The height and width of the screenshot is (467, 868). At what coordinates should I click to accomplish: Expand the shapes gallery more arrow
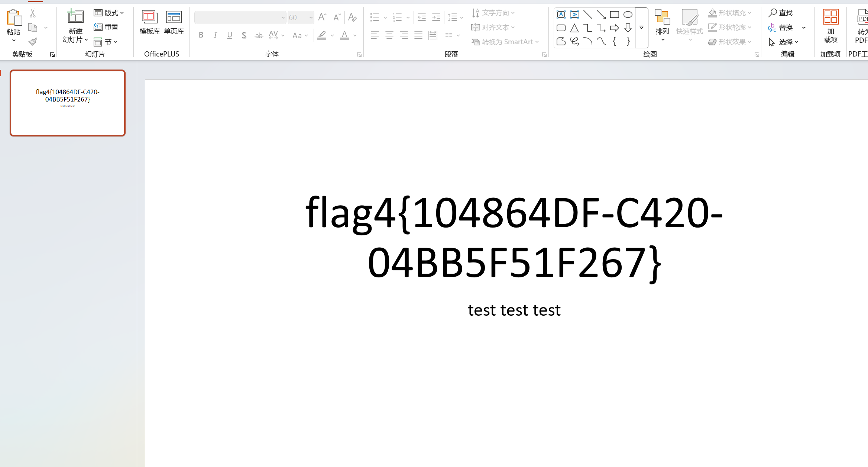click(x=641, y=28)
